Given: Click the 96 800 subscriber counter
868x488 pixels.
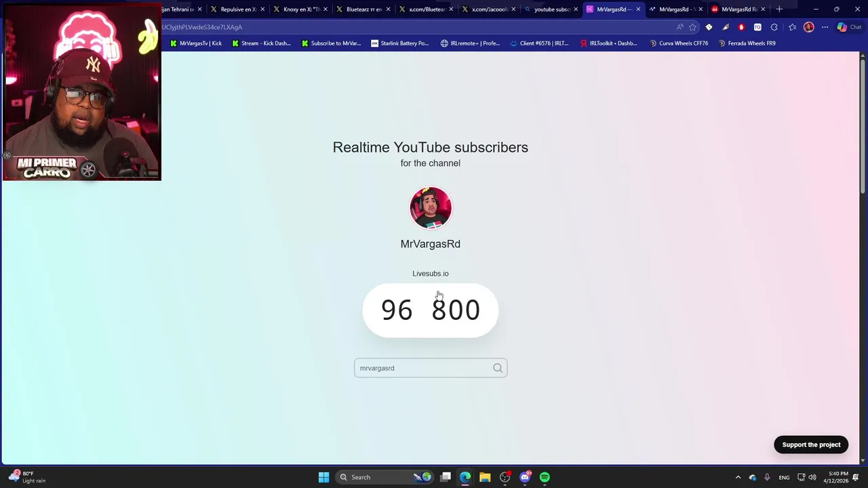Looking at the screenshot, I should point(431,310).
